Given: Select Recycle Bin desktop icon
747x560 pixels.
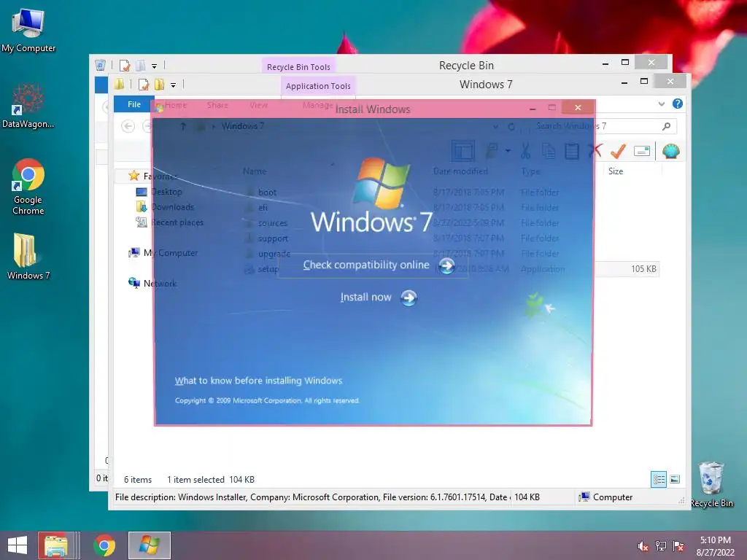Looking at the screenshot, I should tap(711, 484).
